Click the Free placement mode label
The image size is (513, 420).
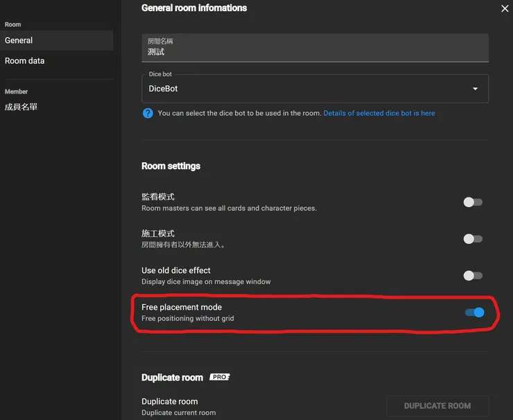[182, 307]
